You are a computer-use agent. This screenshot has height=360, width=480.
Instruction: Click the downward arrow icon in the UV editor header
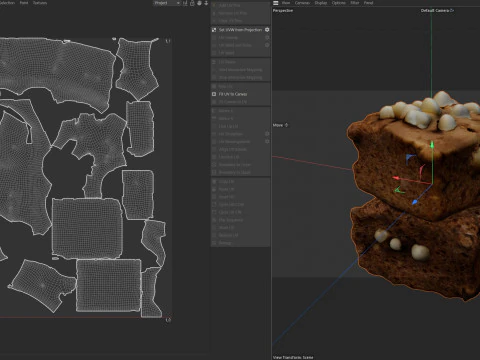(x=206, y=3)
